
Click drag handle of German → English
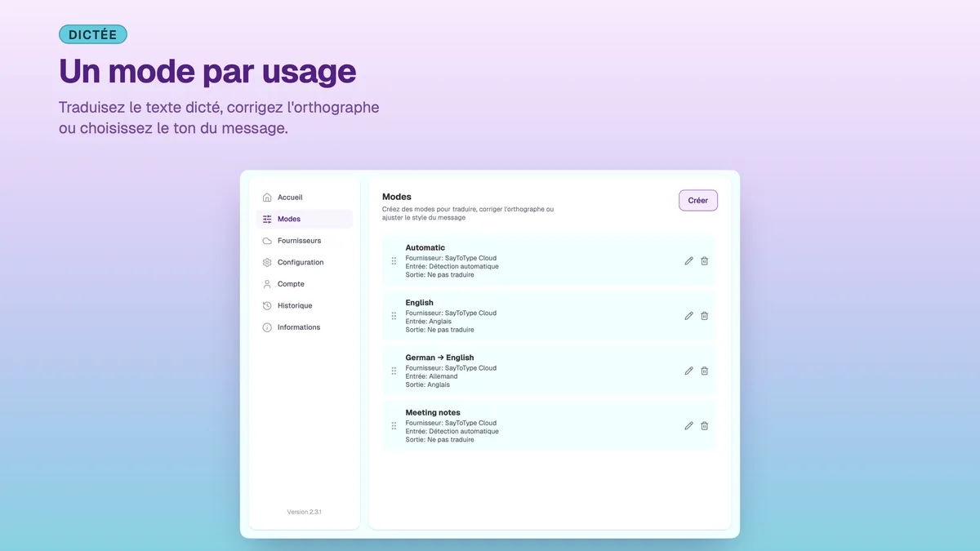pyautogui.click(x=394, y=371)
